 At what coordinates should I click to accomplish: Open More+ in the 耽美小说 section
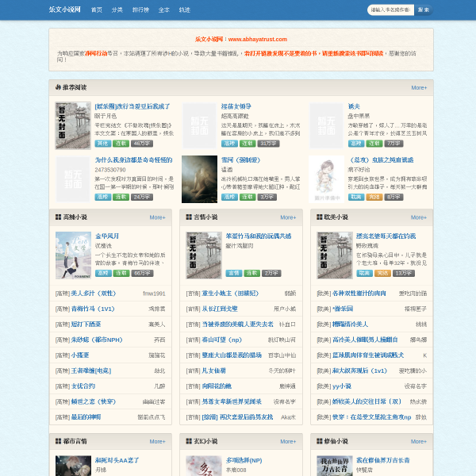tap(419, 217)
